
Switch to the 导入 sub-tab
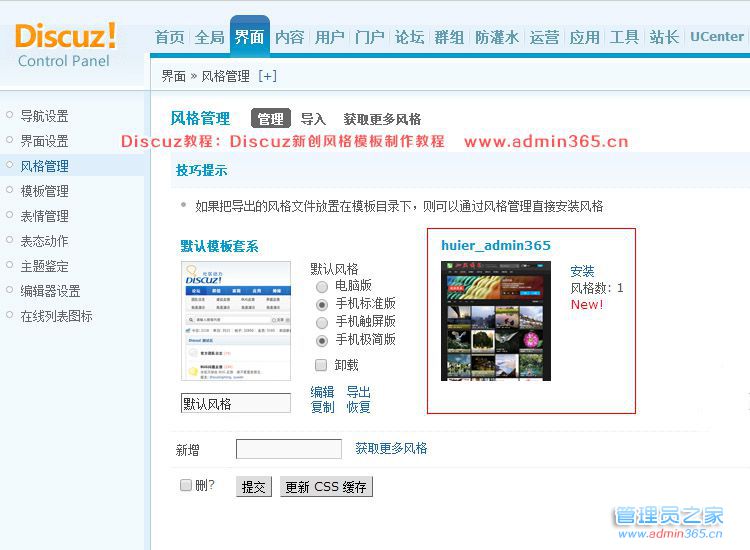(313, 119)
